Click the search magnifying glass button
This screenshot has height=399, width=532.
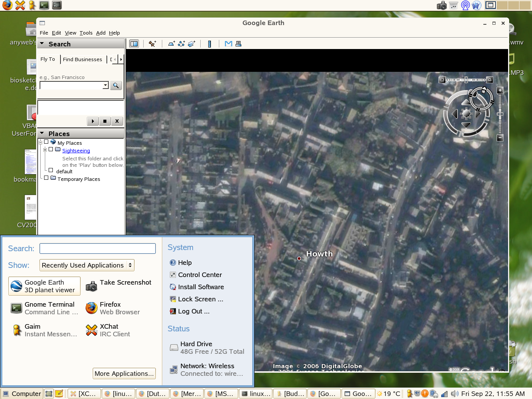pyautogui.click(x=116, y=85)
